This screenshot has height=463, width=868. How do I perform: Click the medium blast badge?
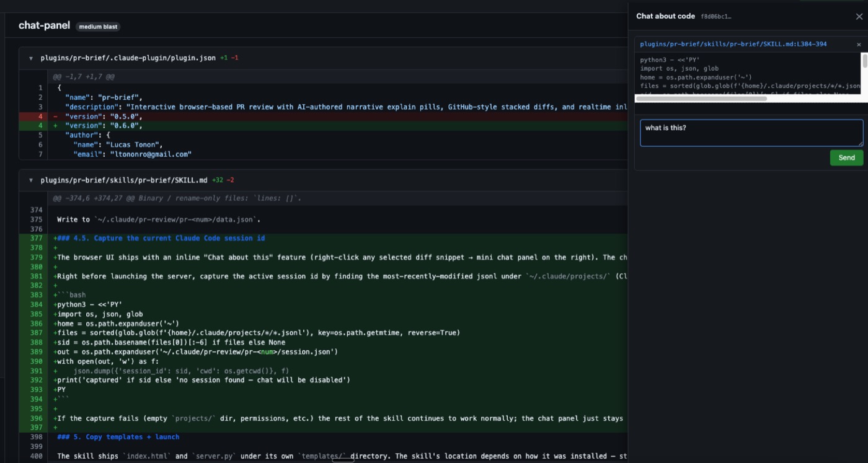tap(98, 27)
